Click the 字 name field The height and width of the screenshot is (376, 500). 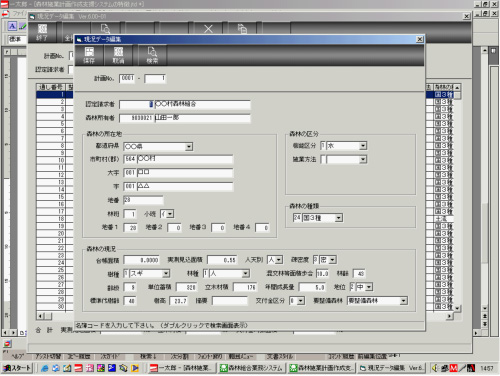185,187
